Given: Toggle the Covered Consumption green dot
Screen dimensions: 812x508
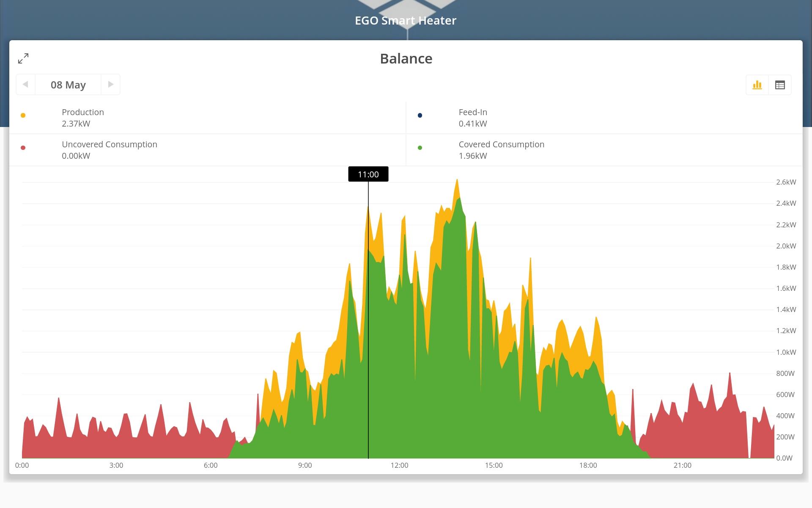Looking at the screenshot, I should pos(420,148).
